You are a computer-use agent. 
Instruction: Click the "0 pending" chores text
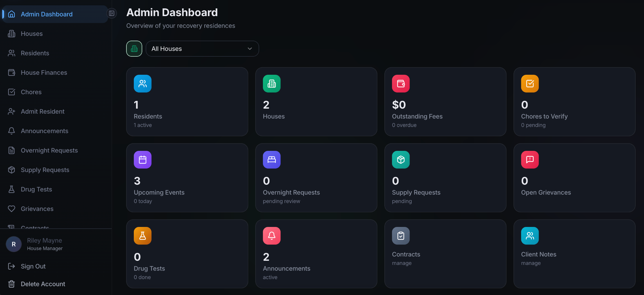point(533,125)
